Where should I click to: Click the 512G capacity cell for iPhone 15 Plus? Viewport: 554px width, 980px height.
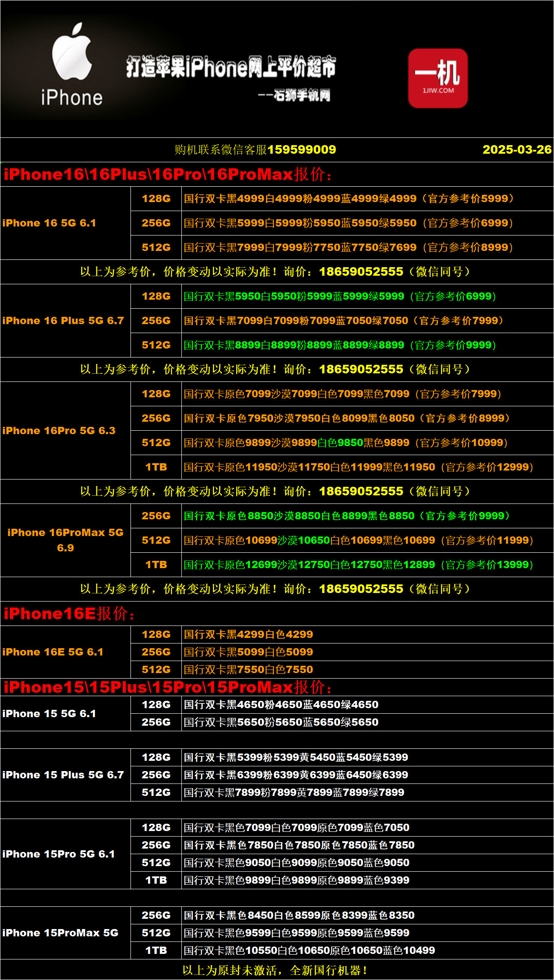point(156,792)
